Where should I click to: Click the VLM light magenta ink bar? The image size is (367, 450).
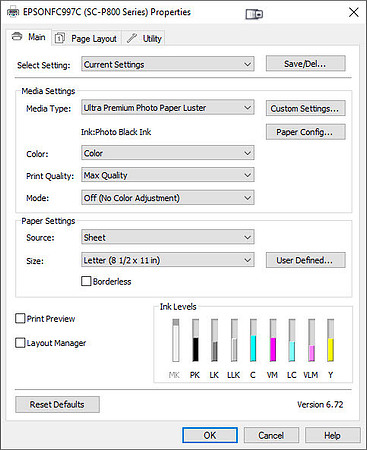pyautogui.click(x=311, y=340)
